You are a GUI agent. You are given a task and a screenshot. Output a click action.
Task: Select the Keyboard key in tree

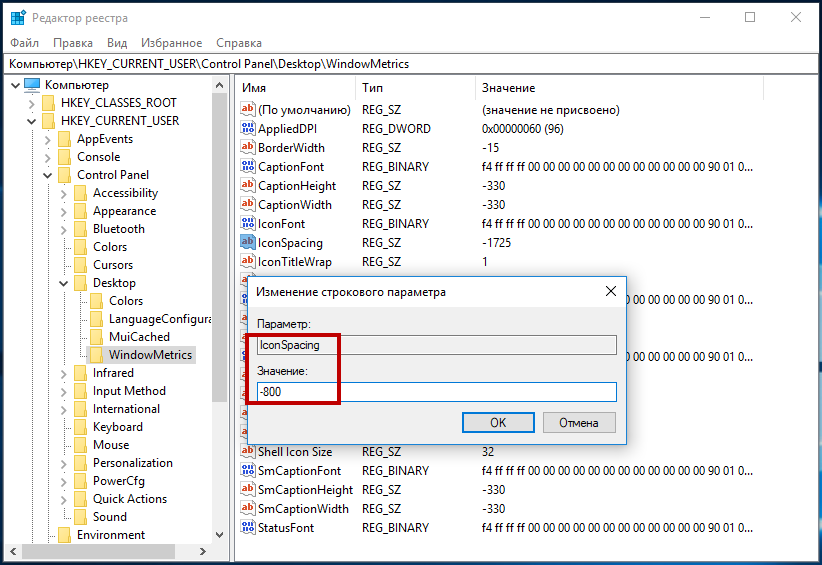point(118,427)
